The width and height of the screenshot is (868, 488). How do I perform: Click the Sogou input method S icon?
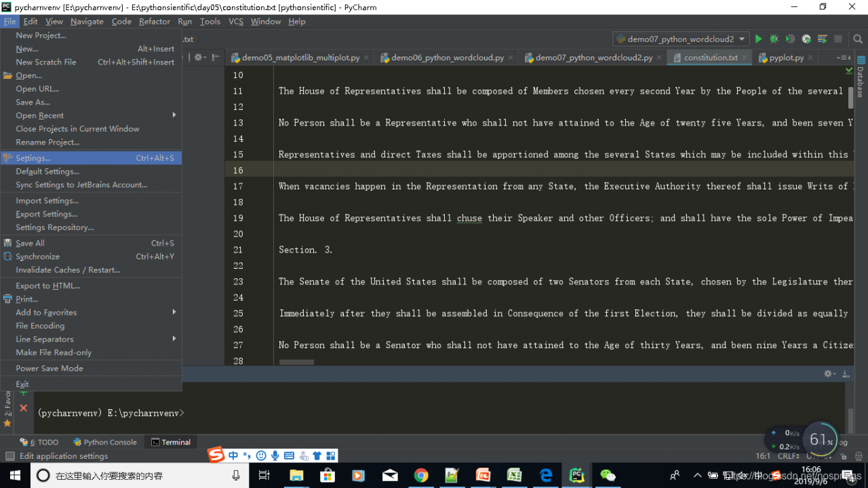216,455
